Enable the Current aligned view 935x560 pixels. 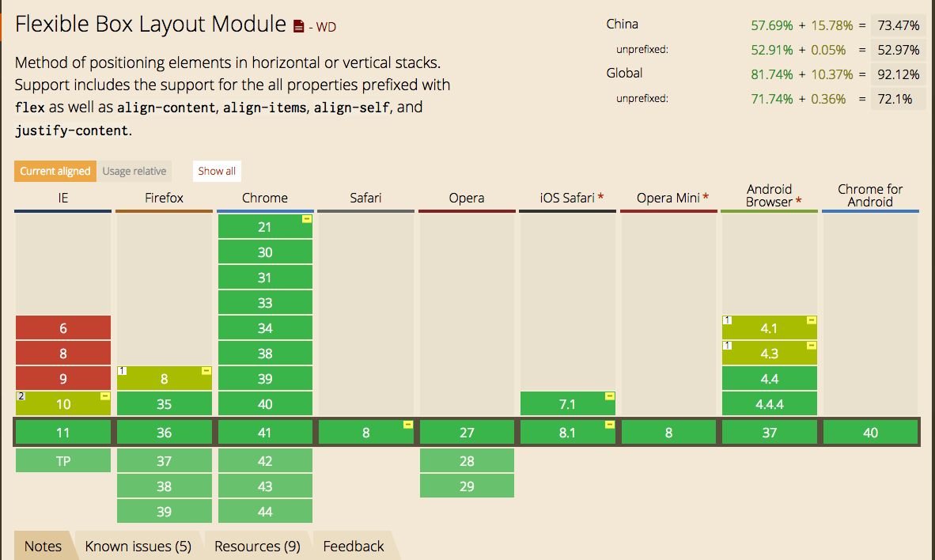click(x=55, y=171)
